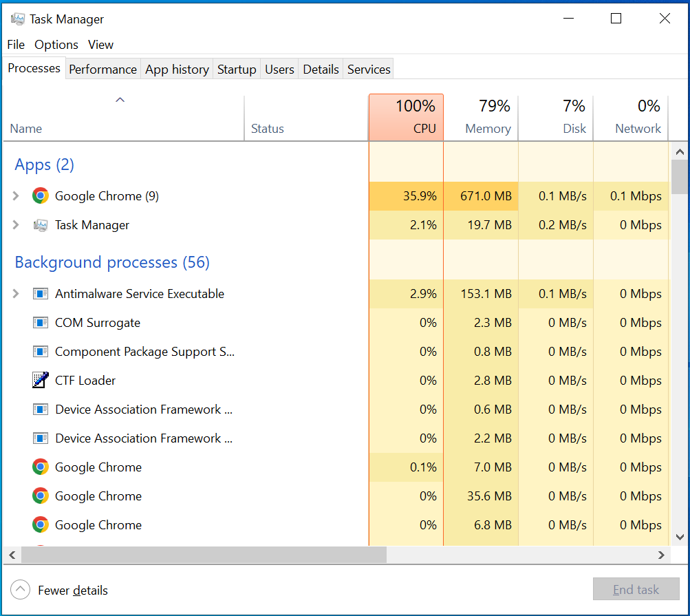Click the Chrome icon using 35.6 MB memory
Viewport: 690px width, 616px height.
[x=41, y=496]
